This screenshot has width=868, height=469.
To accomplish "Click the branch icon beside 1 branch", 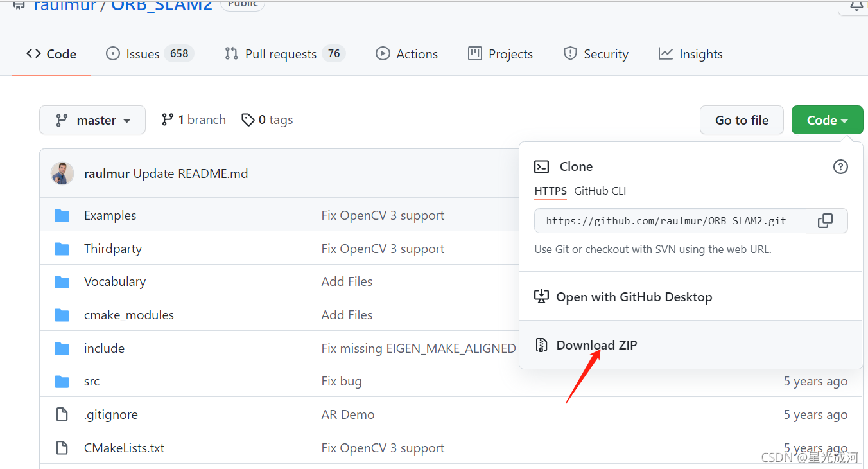I will (x=168, y=119).
